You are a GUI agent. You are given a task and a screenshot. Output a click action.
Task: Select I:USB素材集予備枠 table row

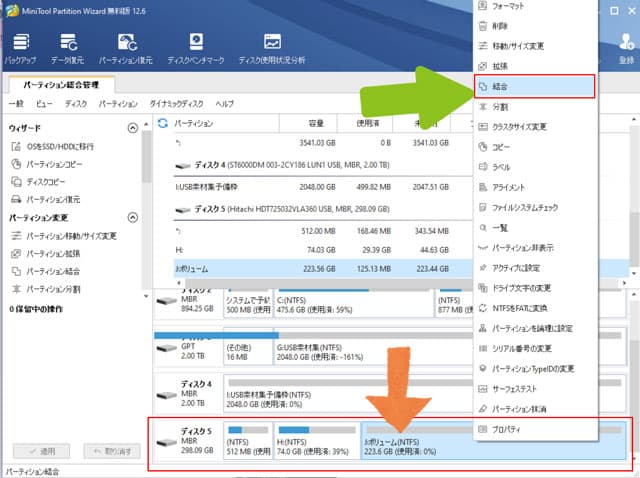pos(322,187)
